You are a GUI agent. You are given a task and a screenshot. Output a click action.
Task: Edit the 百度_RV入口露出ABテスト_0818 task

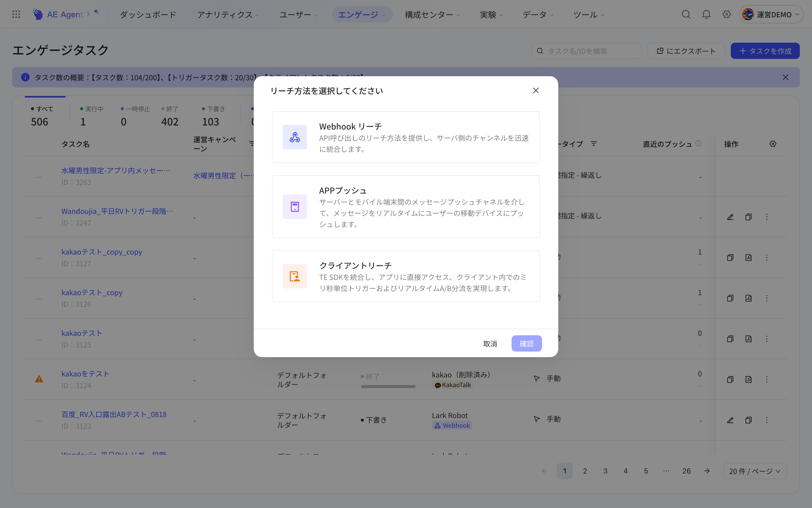(x=730, y=420)
